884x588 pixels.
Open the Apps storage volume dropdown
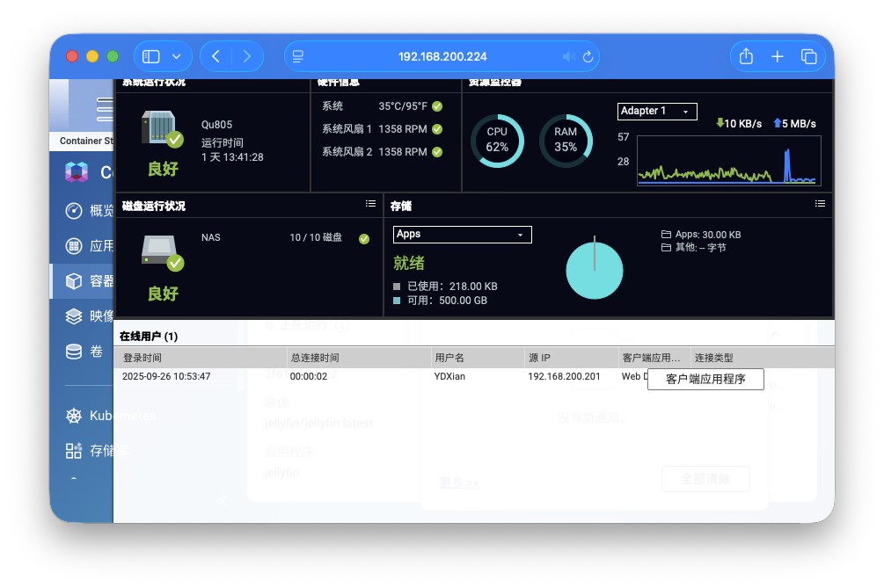[x=462, y=235]
